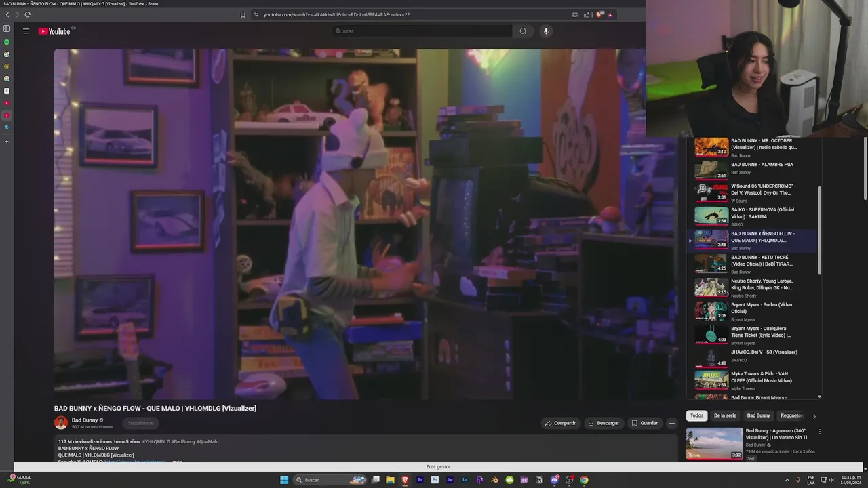Go to the YouTube home logo

point(55,31)
